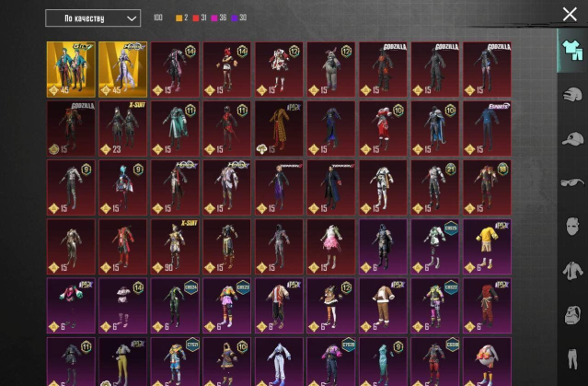Viewport: 588px width, 386px height.
Task: Select the second gold outfit thumbnail
Action: [122, 69]
